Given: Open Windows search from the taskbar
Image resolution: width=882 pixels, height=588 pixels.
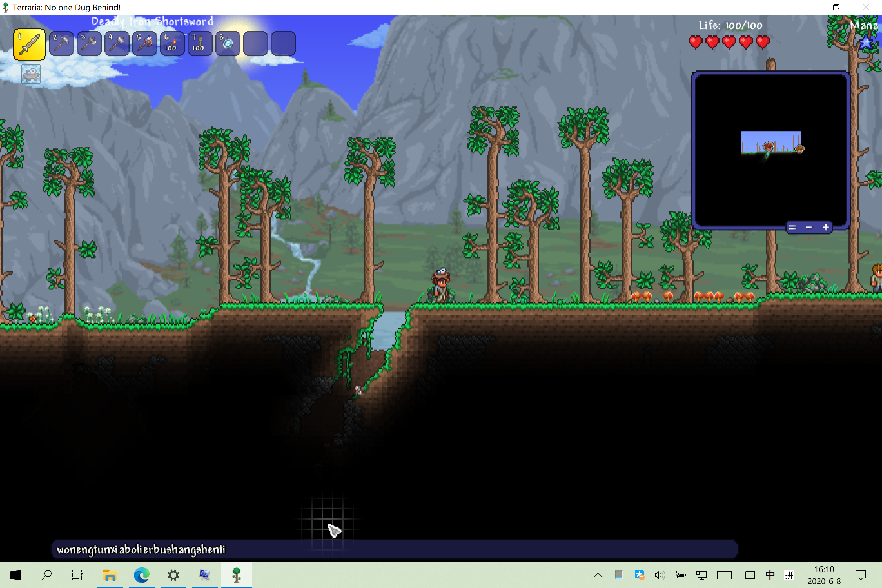Looking at the screenshot, I should (46, 575).
